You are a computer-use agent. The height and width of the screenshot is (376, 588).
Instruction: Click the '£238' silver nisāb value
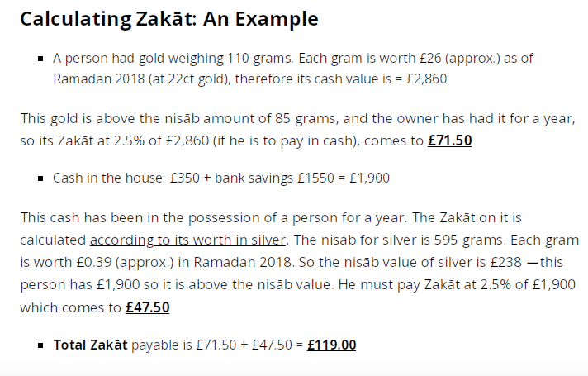click(506, 262)
